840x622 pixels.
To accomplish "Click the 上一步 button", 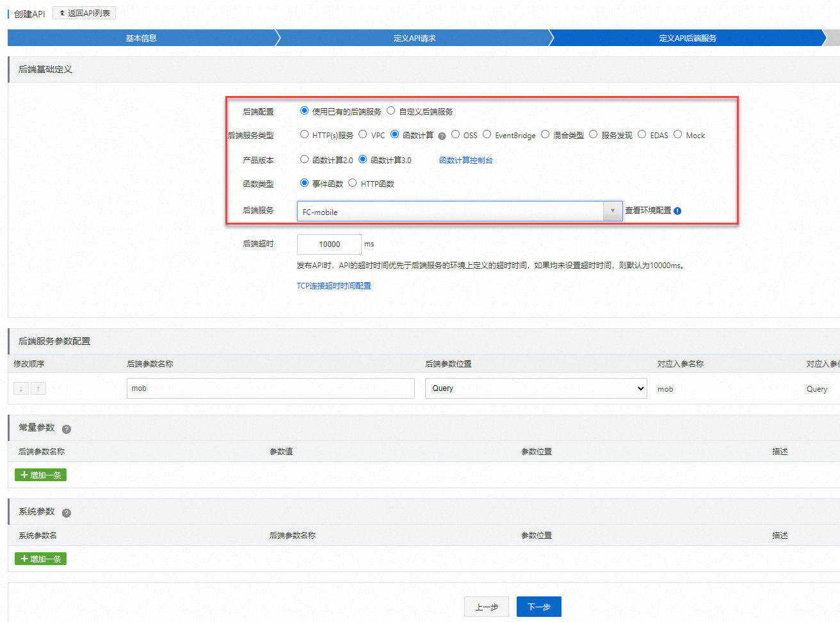I will (x=487, y=607).
